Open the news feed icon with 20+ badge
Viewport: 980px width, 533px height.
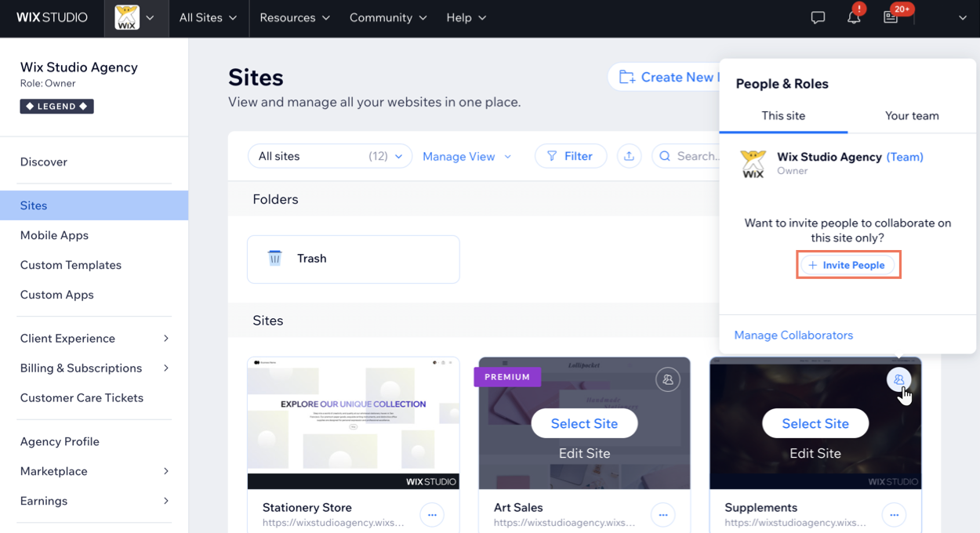coord(891,17)
